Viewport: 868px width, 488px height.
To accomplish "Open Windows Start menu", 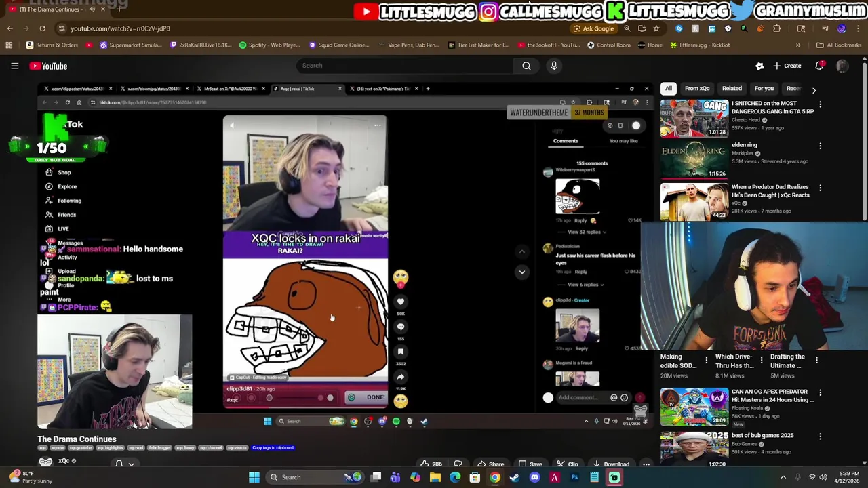I will click(x=254, y=477).
